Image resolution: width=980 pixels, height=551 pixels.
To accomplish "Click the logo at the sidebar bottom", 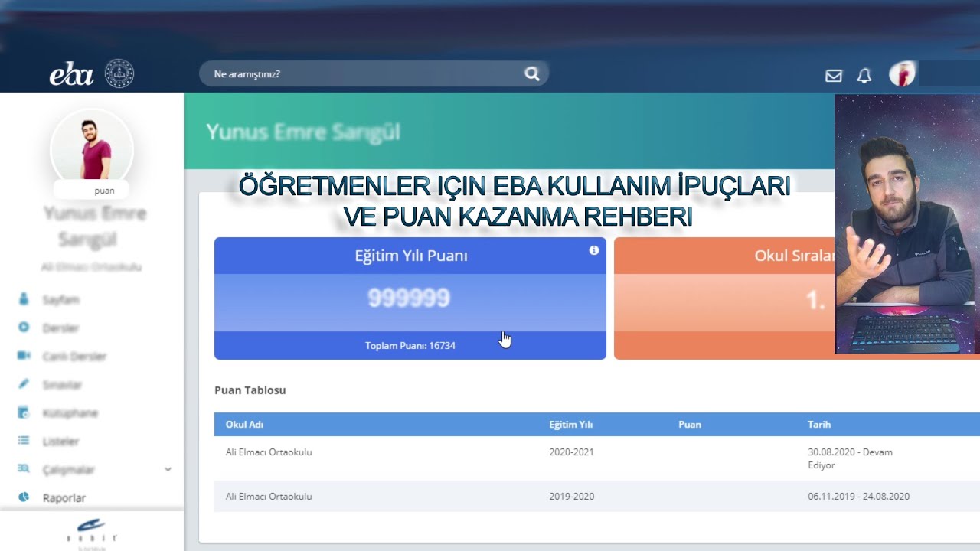I will tap(92, 532).
